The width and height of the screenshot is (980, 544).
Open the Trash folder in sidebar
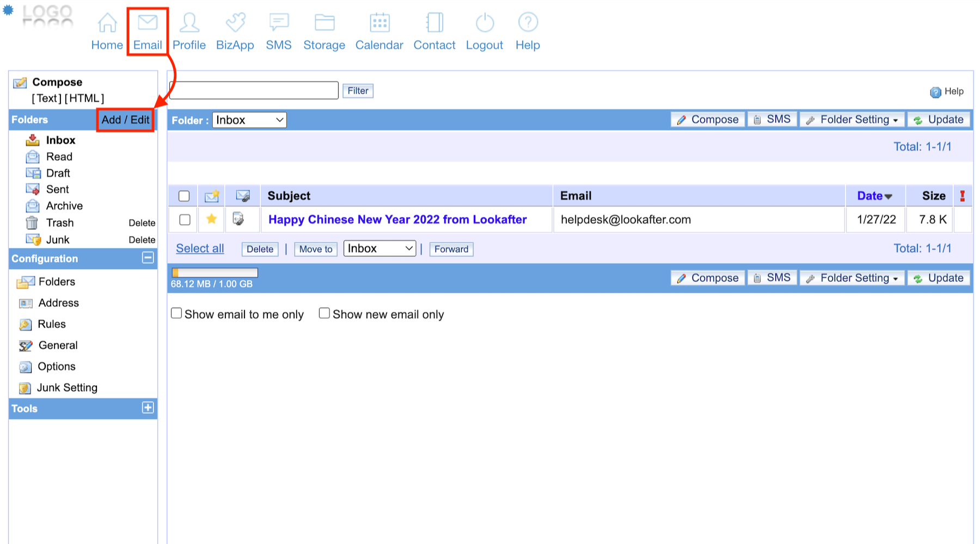click(60, 223)
